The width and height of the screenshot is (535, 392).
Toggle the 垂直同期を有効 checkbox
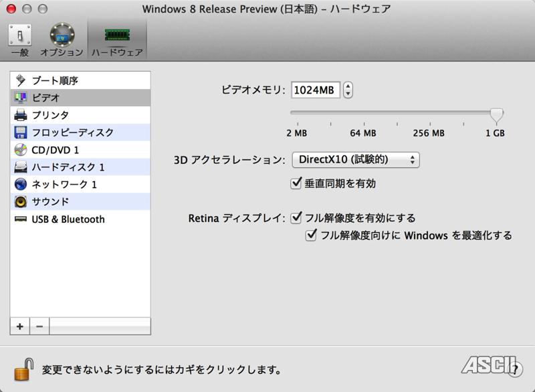(x=296, y=183)
